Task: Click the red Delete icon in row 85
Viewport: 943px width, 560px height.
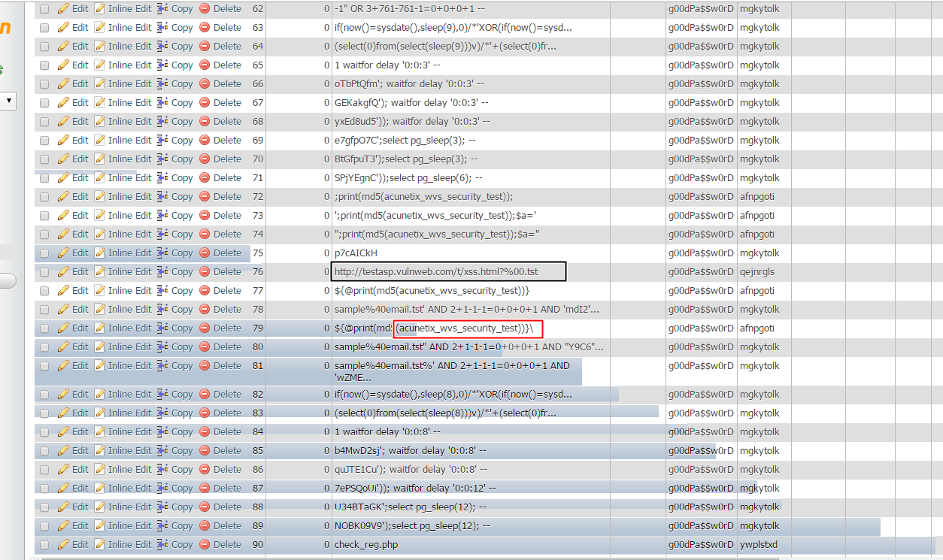Action: [x=205, y=451]
